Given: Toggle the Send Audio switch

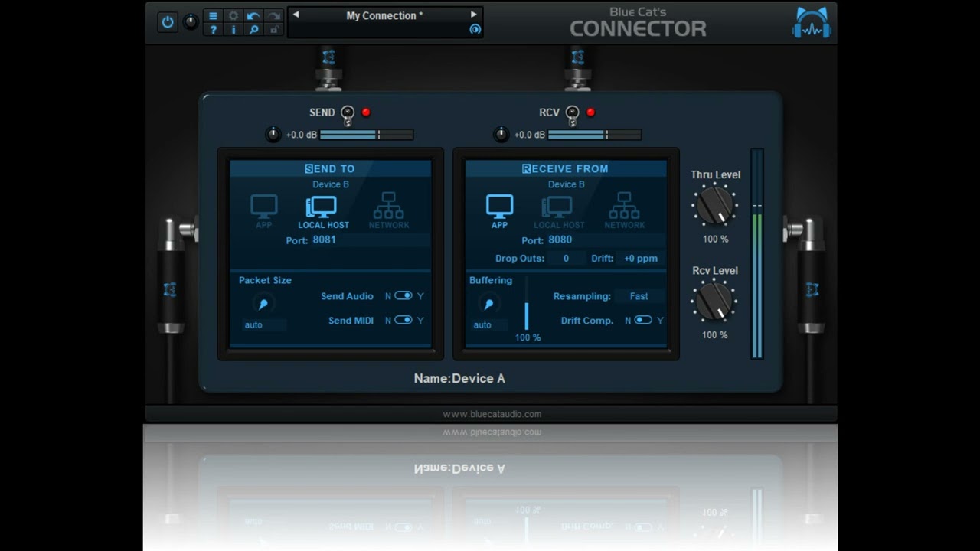Looking at the screenshot, I should click(403, 296).
